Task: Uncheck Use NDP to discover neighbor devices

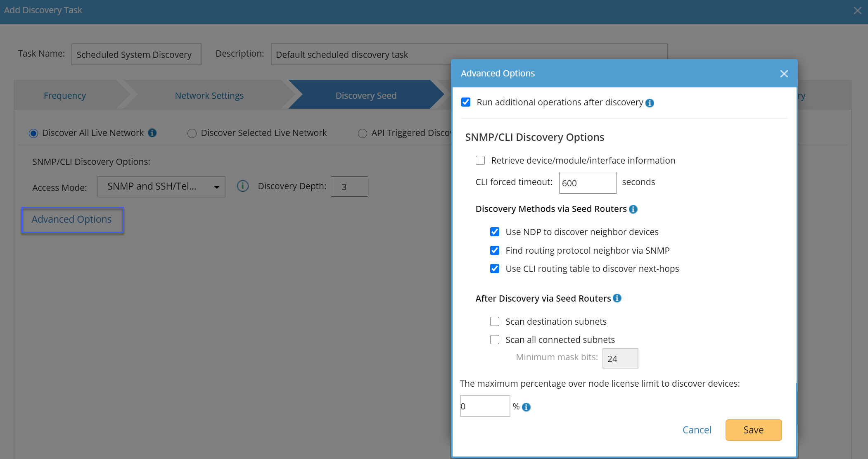Action: (495, 232)
